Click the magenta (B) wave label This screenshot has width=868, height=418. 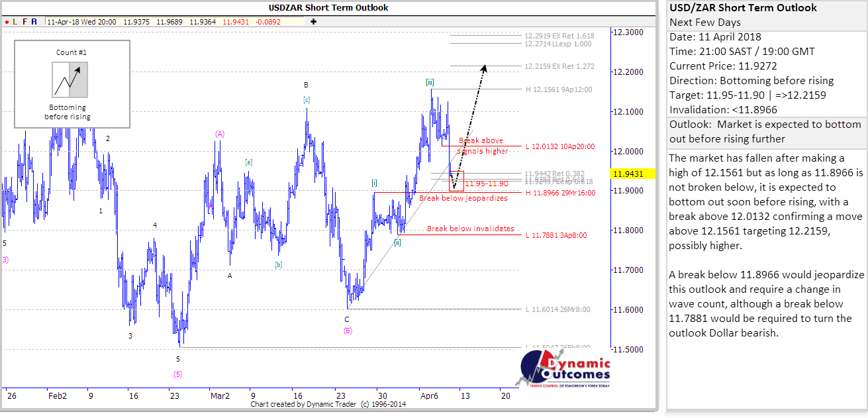click(x=348, y=331)
